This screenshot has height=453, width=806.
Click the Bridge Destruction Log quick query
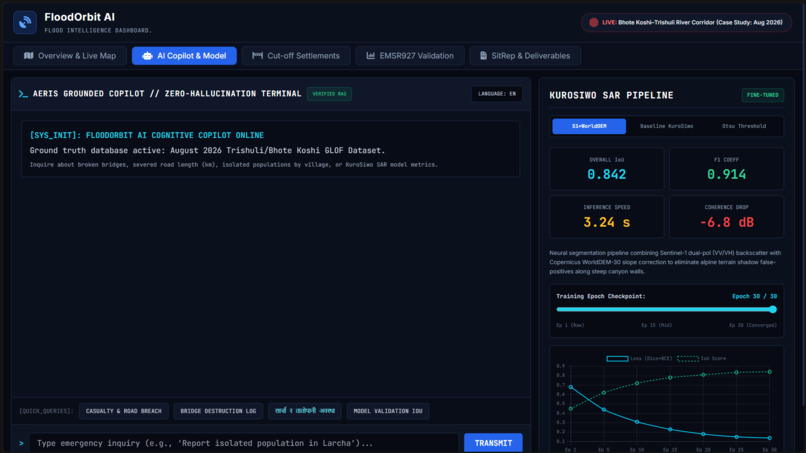coord(218,411)
